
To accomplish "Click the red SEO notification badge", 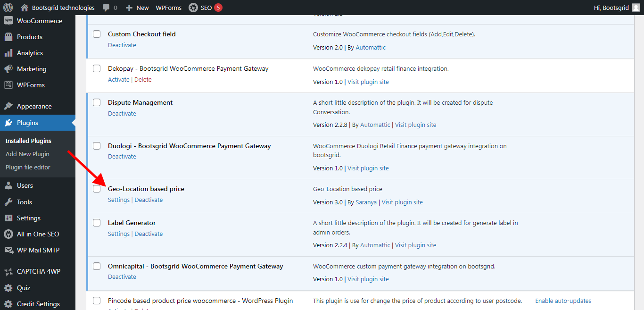I will [218, 8].
